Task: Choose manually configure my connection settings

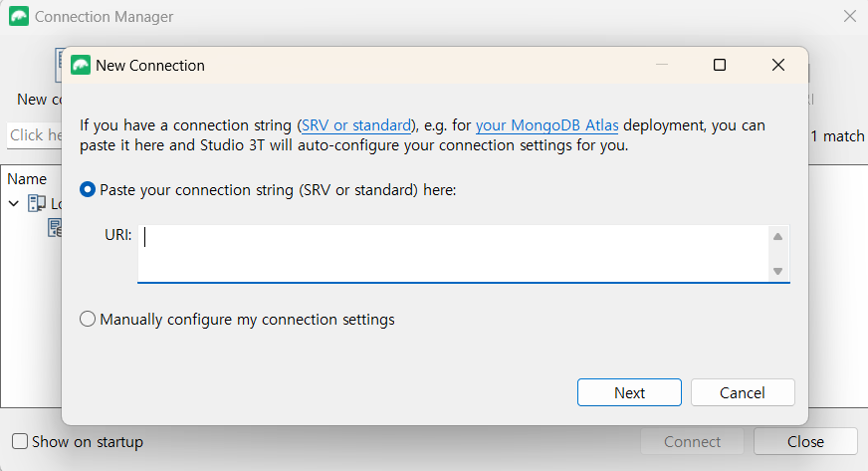Action: pos(88,320)
